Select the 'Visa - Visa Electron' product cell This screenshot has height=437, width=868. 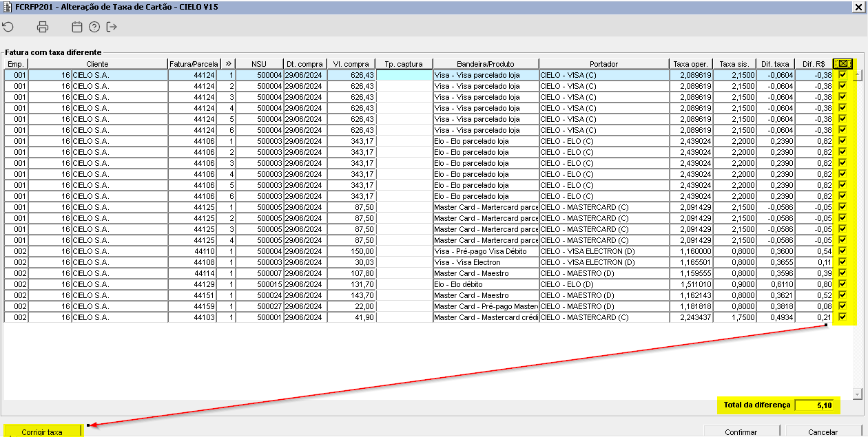(486, 262)
